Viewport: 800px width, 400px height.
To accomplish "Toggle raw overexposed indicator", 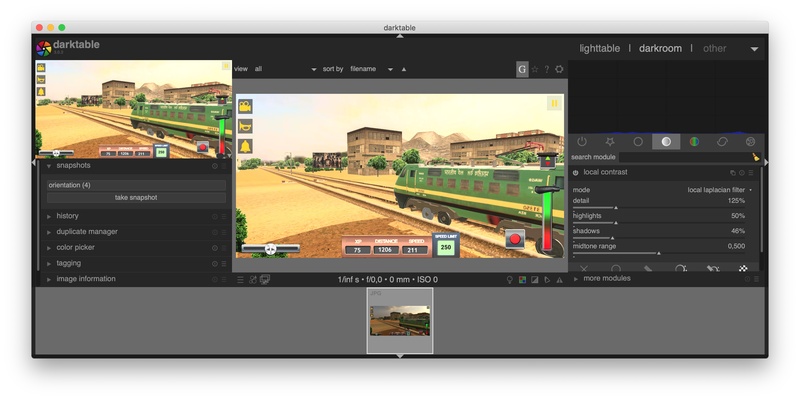I will coord(522,280).
